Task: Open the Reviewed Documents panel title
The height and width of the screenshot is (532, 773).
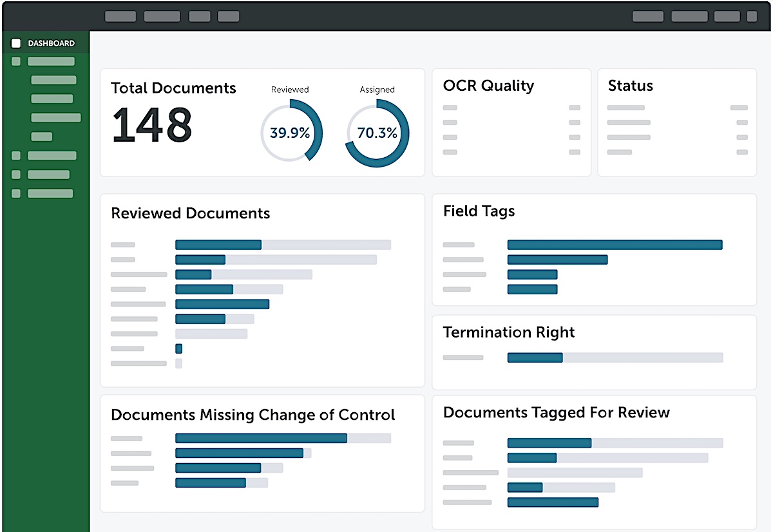Action: [x=191, y=213]
